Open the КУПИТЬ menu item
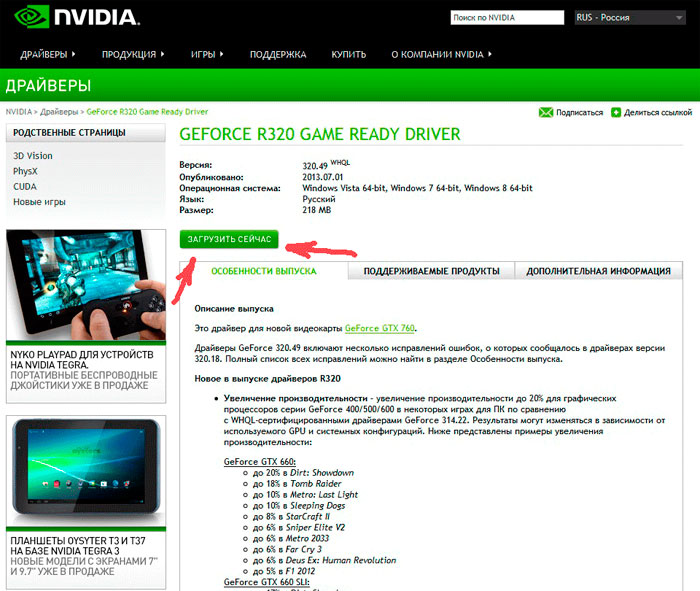Screen dimensions: 700x591 point(349,54)
